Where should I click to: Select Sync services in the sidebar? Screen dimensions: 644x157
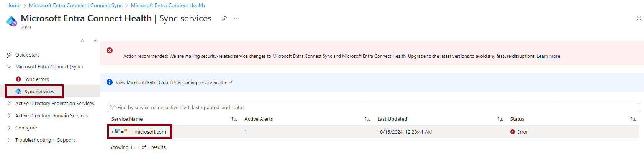tap(39, 91)
